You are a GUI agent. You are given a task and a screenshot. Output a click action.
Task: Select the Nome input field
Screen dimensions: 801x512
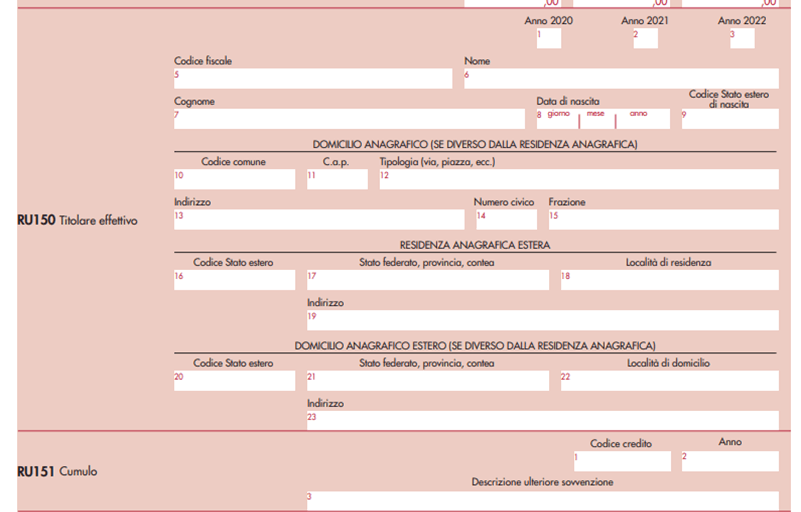[620, 79]
